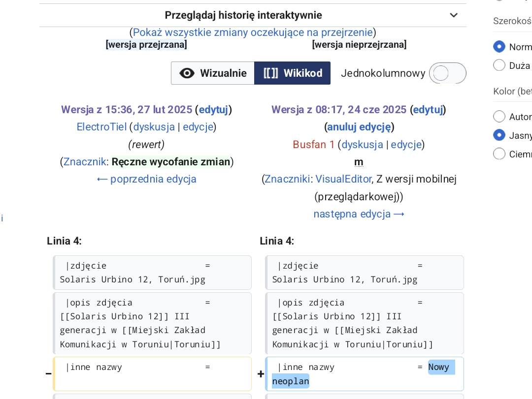Image resolution: width=532 pixels, height=399 pixels.
Task: Click the eye icon for visual mode
Action: pos(187,73)
